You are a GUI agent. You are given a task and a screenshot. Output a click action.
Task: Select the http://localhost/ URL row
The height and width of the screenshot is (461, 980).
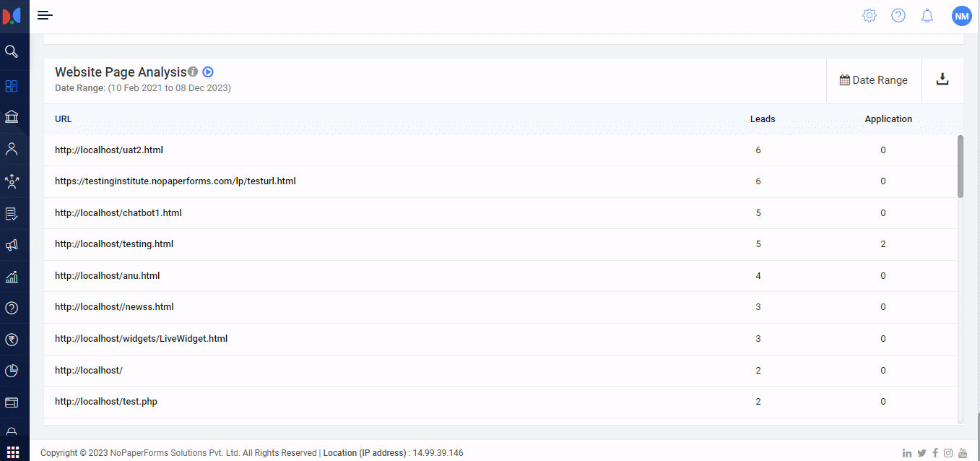point(89,371)
